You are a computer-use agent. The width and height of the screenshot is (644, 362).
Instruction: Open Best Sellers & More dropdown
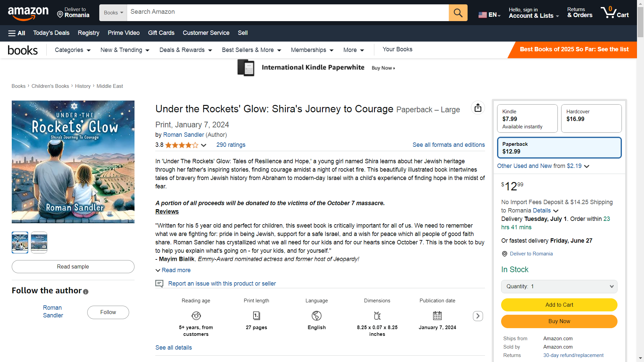pyautogui.click(x=252, y=50)
